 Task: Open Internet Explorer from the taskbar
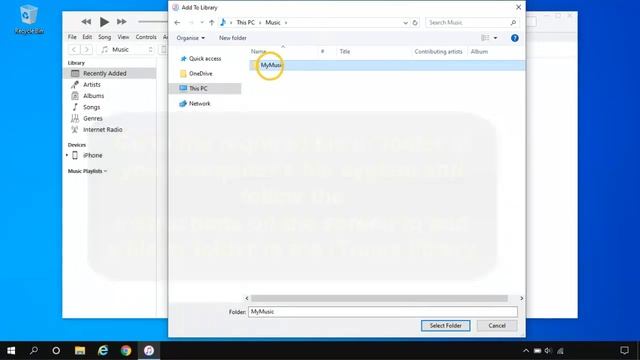pyautogui.click(x=103, y=351)
